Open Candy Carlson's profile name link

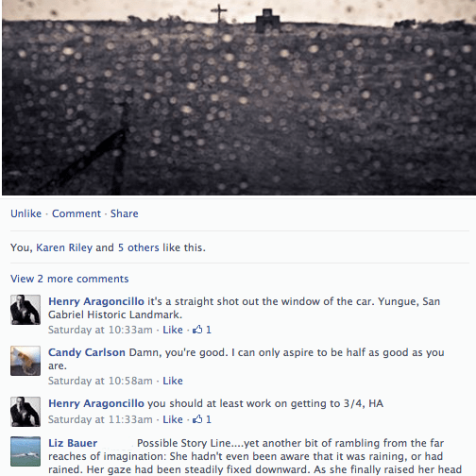tap(87, 352)
